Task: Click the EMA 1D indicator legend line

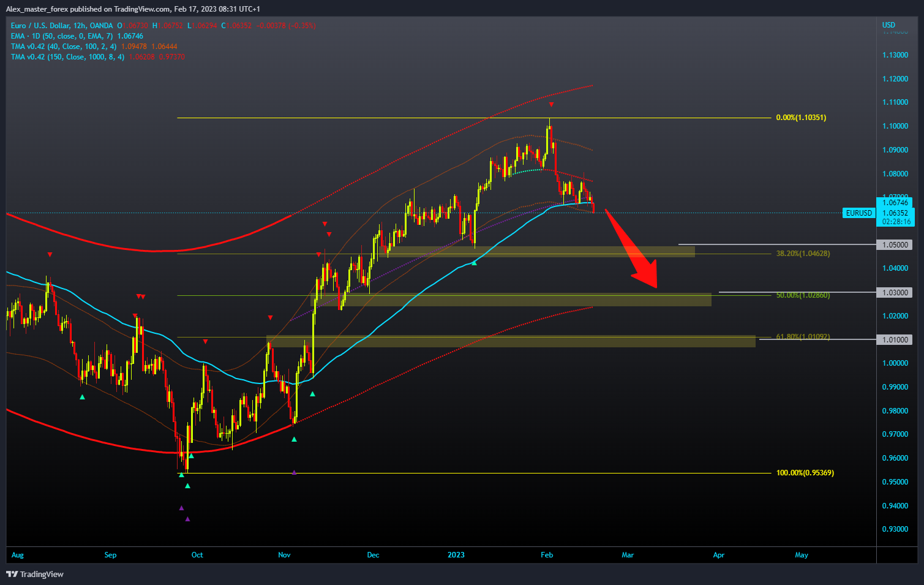Action: tap(77, 36)
